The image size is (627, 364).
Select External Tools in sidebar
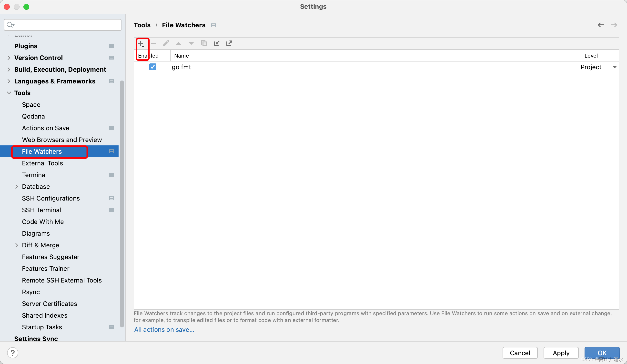[42, 163]
